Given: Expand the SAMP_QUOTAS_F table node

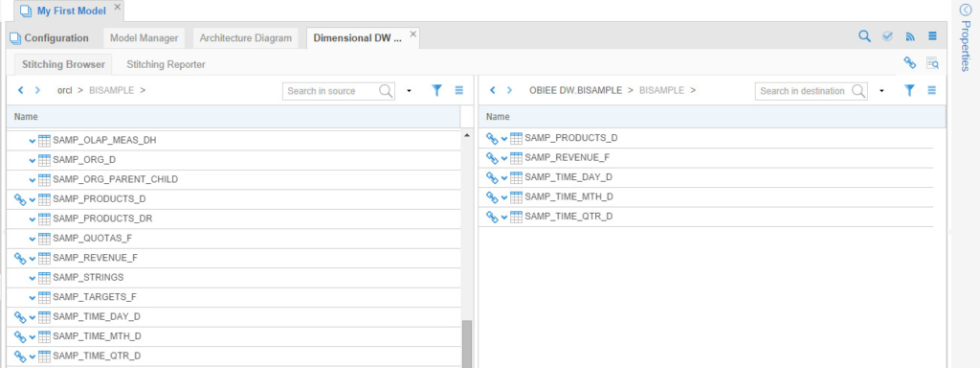Looking at the screenshot, I should 33,239.
